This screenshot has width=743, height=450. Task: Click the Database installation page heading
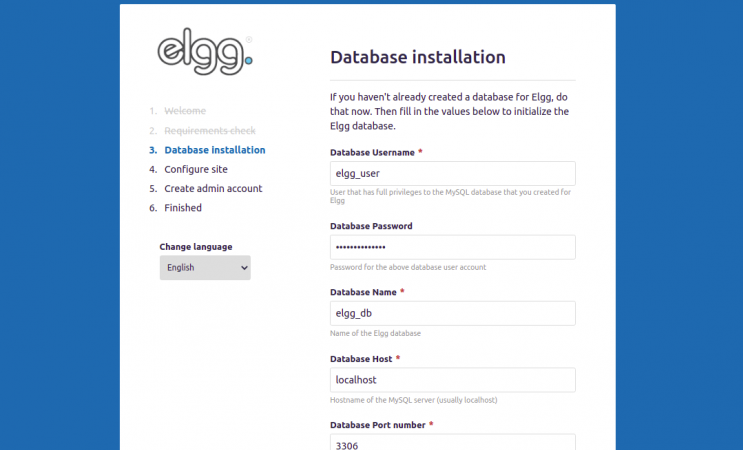coord(418,57)
